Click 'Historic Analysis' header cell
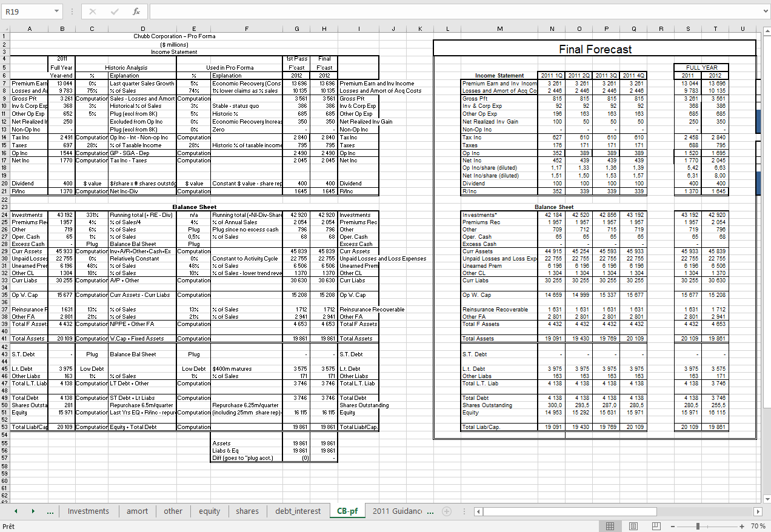Image resolution: width=771 pixels, height=532 pixels. coord(126,68)
